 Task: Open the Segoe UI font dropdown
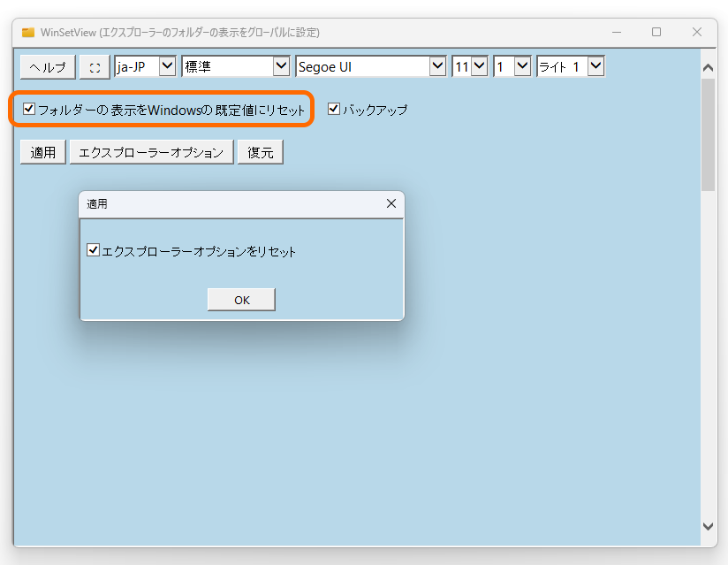click(438, 65)
